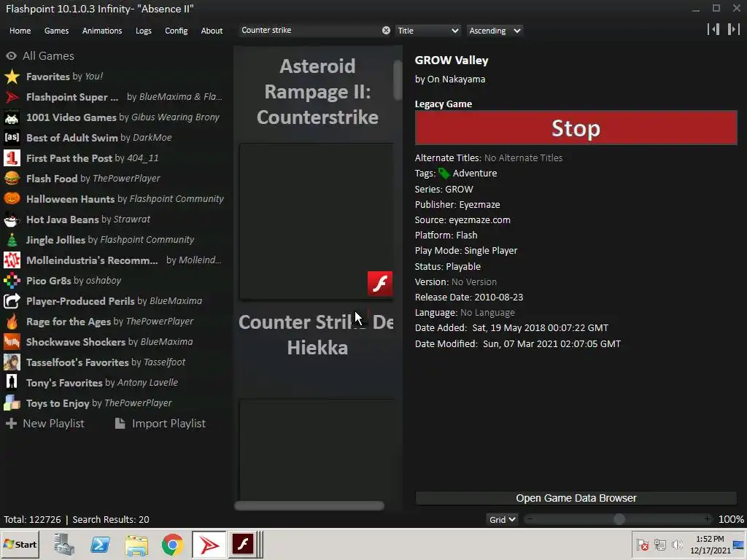Click the Toys to Enjoy blocks icon
747x560 pixels.
coord(12,402)
